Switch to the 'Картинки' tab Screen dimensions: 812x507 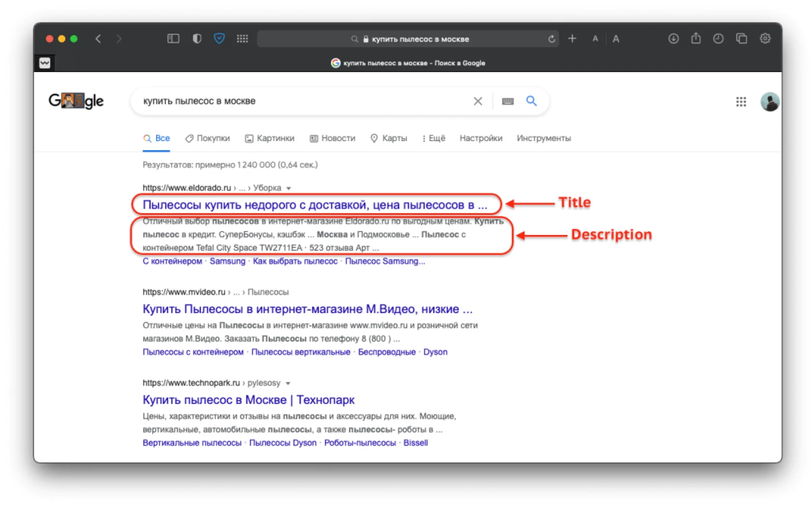(x=270, y=138)
